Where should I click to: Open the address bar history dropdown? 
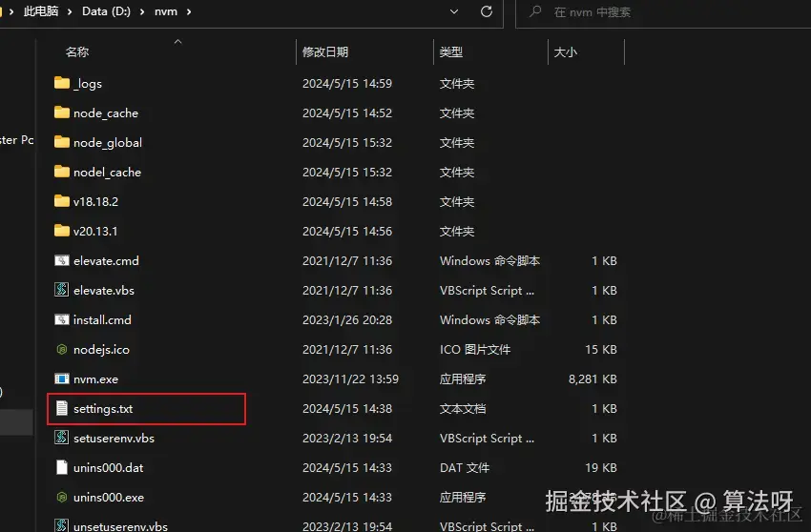coord(453,11)
